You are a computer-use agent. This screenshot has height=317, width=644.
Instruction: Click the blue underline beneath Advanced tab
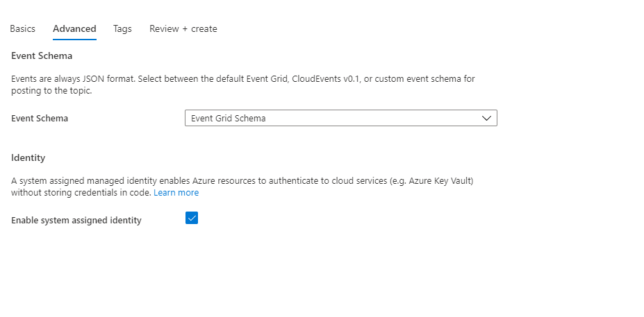pos(74,40)
